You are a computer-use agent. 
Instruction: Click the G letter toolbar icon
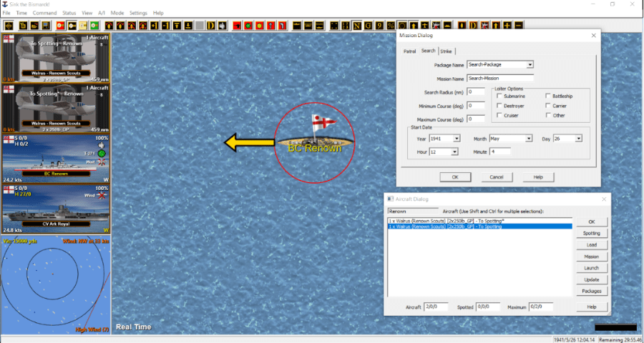[x=368, y=26]
